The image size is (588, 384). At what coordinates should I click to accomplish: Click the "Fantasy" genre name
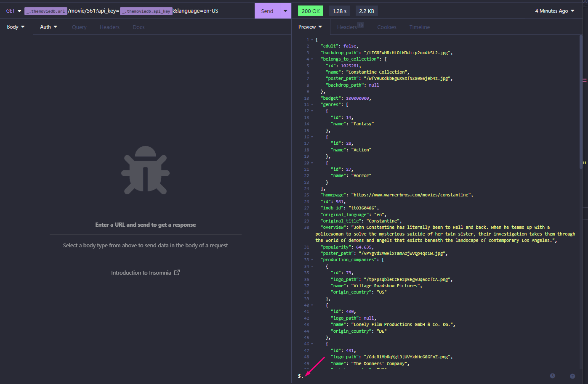click(x=362, y=124)
